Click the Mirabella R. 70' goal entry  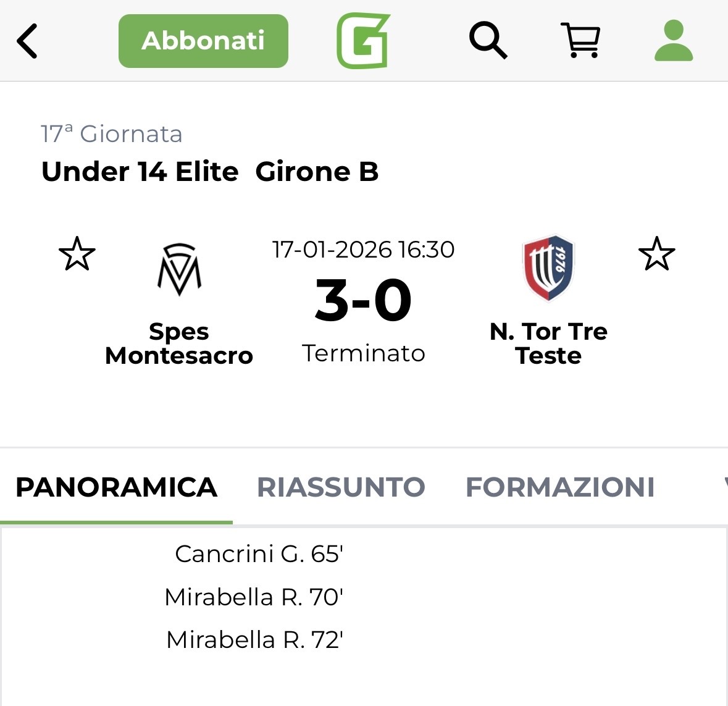point(254,597)
